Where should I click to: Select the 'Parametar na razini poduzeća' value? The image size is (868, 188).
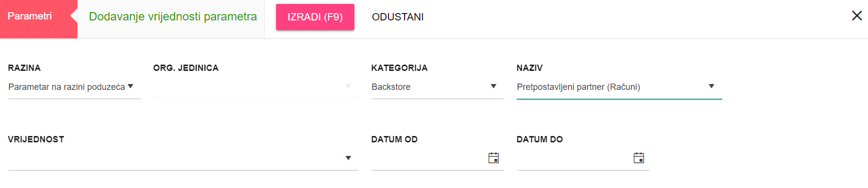[x=67, y=87]
